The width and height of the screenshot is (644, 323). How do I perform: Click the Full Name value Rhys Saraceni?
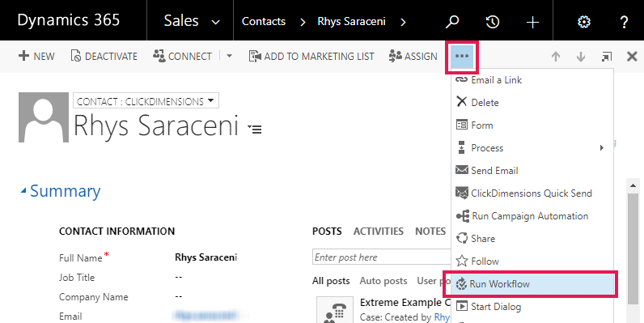point(206,257)
